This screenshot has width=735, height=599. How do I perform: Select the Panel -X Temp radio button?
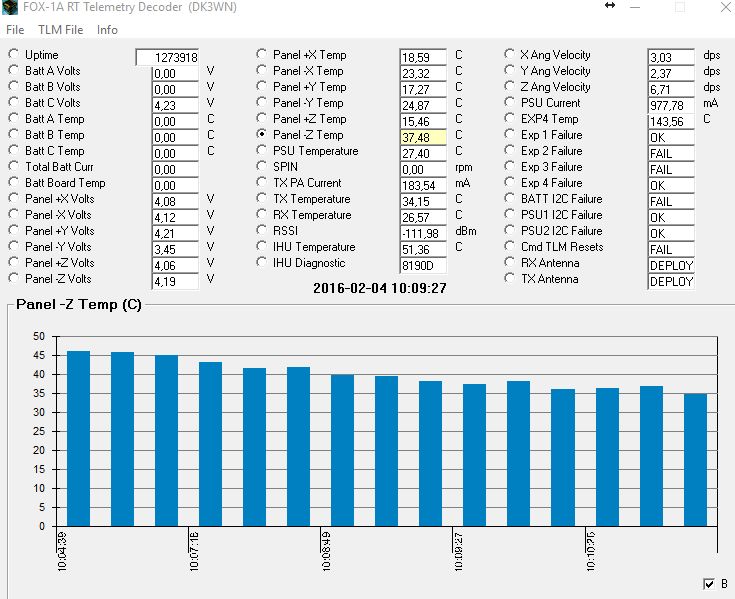pyautogui.click(x=262, y=70)
